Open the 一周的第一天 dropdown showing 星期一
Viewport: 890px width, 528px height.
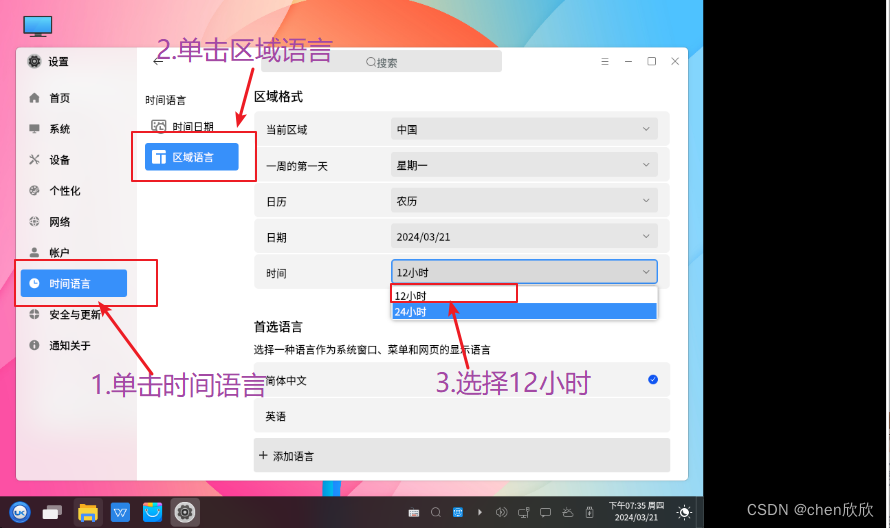pos(524,165)
